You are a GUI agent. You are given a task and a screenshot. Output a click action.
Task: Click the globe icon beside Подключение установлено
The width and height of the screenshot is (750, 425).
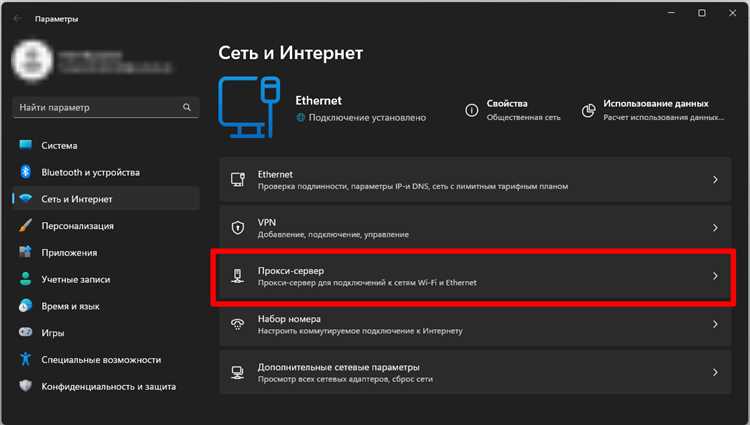pyautogui.click(x=300, y=118)
